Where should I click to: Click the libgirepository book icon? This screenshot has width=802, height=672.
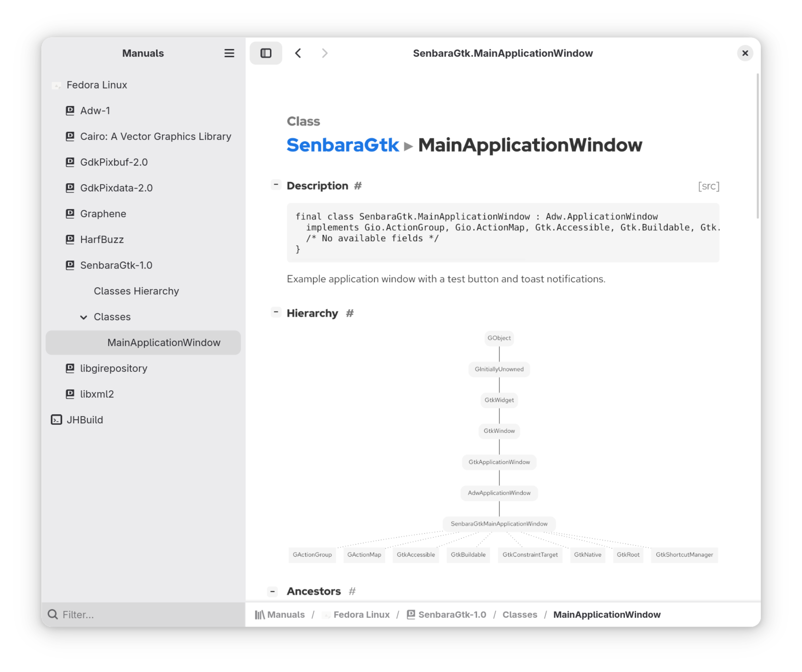[x=70, y=368]
